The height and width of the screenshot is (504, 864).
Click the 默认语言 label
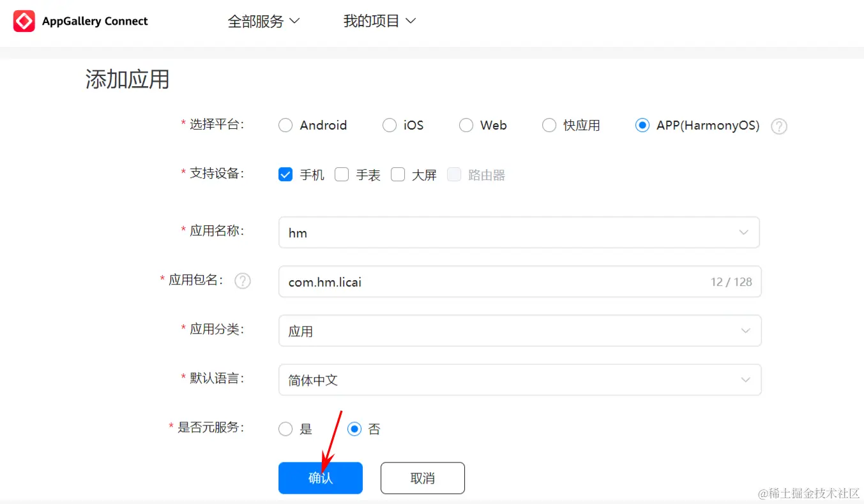(217, 378)
